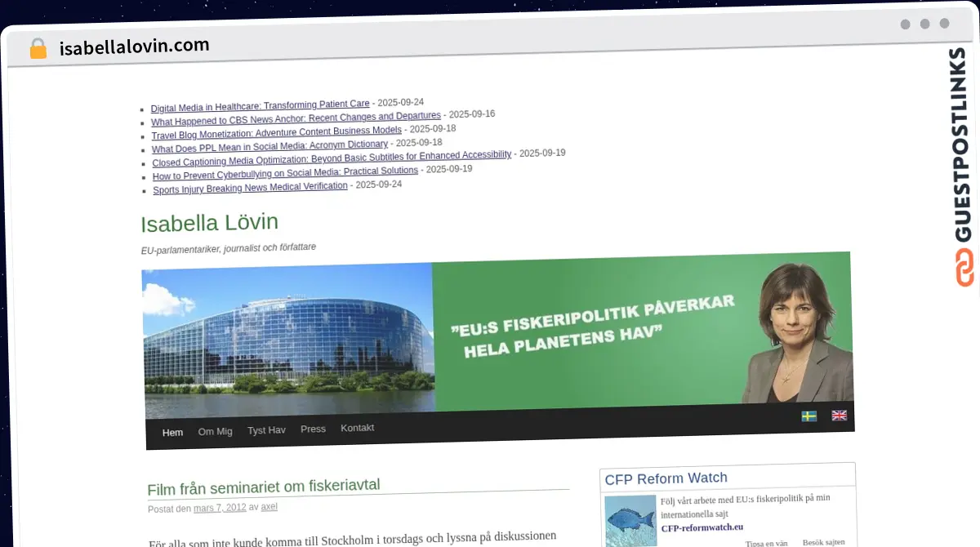The width and height of the screenshot is (980, 547).
Task: Click the Closed Captioning Media Optimization link
Action: tap(331, 154)
